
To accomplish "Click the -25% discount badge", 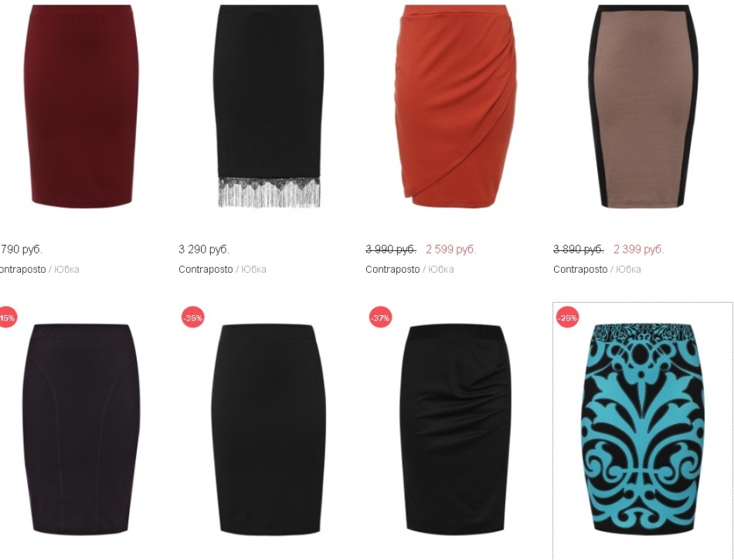I will point(567,317).
